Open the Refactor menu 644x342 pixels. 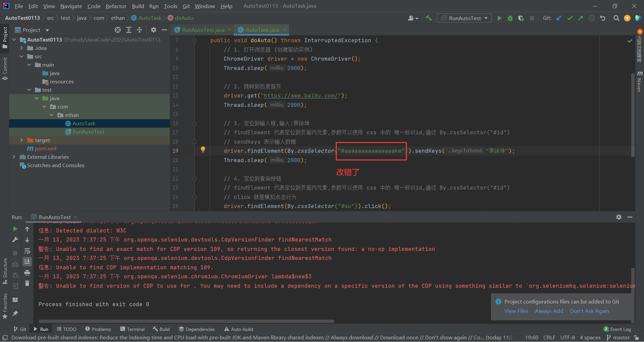pos(116,6)
